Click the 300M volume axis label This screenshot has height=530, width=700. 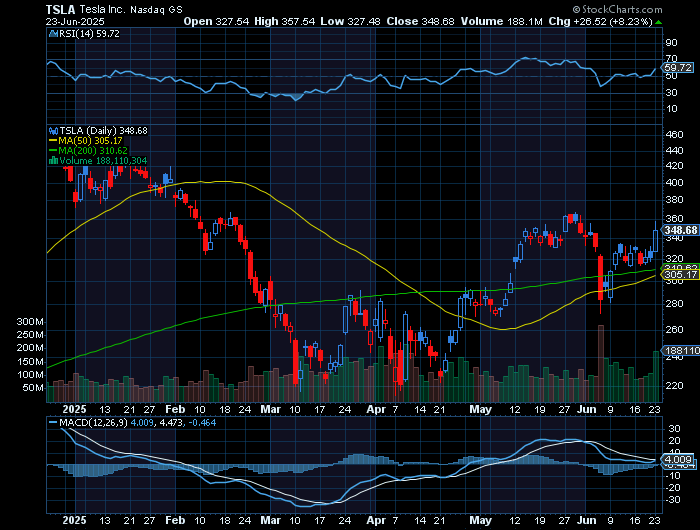pos(30,322)
